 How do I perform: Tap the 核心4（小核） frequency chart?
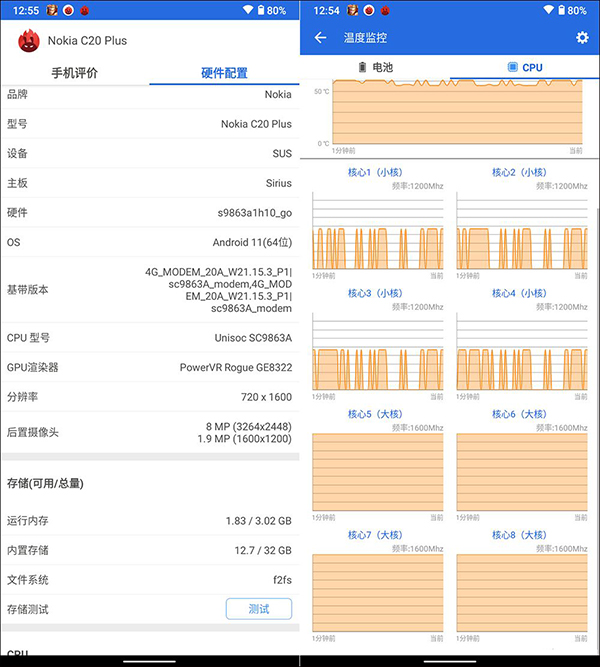click(x=519, y=353)
